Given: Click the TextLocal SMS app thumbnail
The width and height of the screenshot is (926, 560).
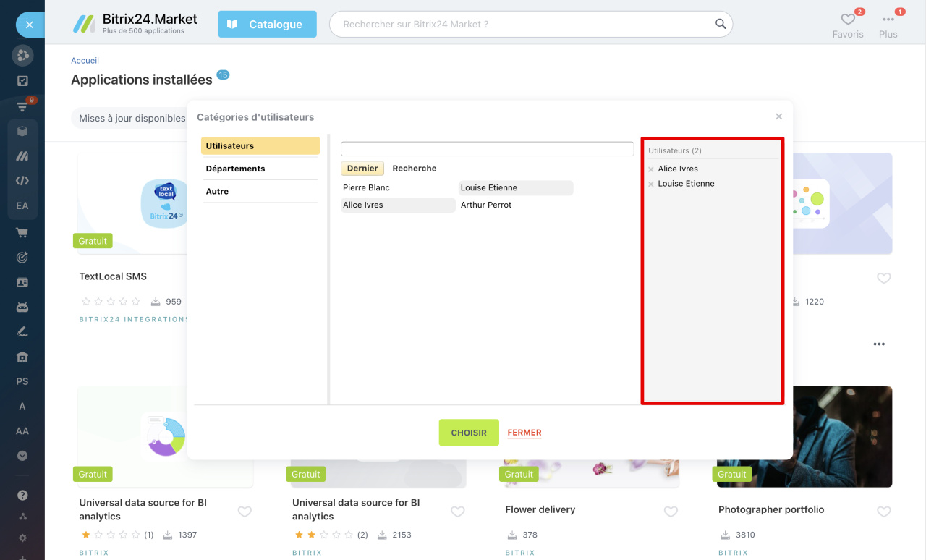Looking at the screenshot, I should 132,203.
